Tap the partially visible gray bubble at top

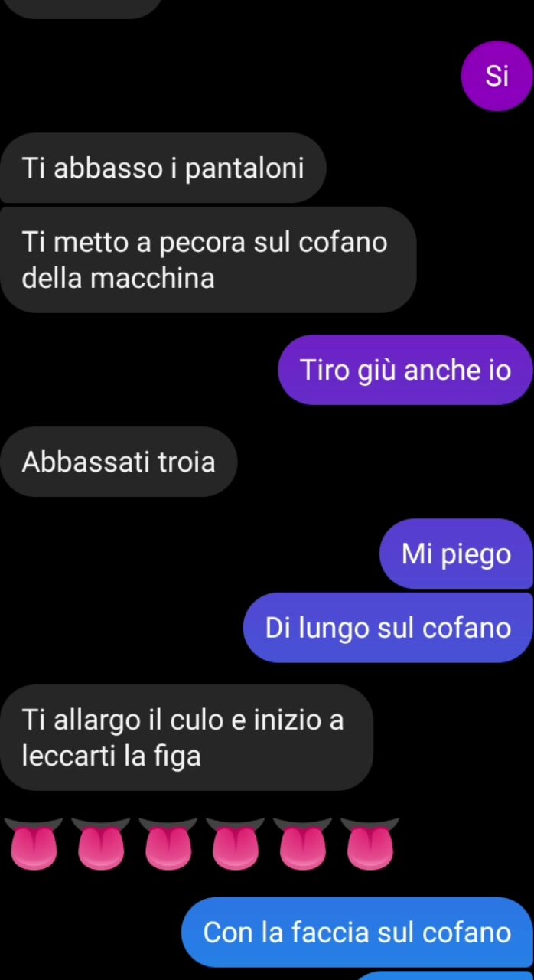[x=80, y=8]
